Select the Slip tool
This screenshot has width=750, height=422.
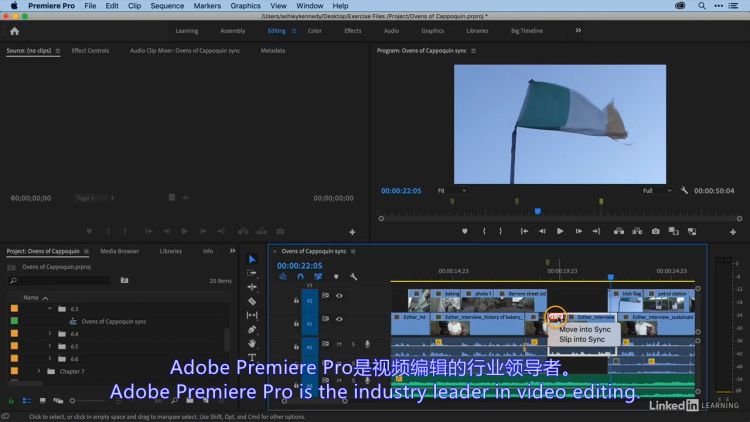(252, 315)
